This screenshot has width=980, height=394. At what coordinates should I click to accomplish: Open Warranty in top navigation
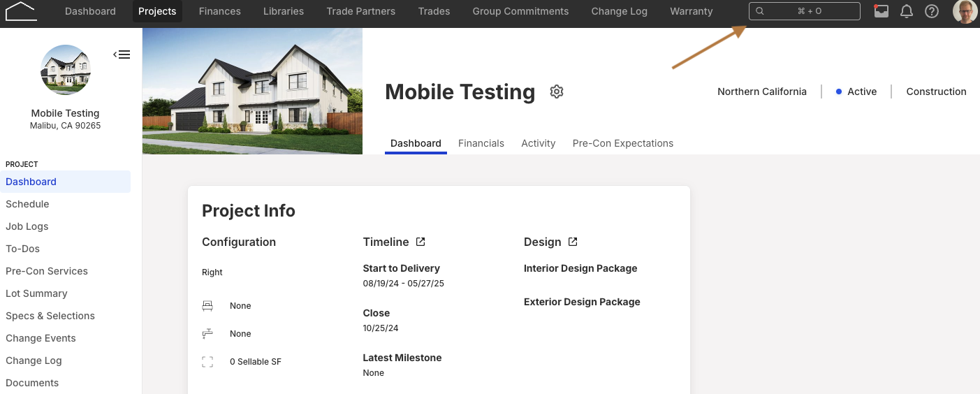[692, 11]
